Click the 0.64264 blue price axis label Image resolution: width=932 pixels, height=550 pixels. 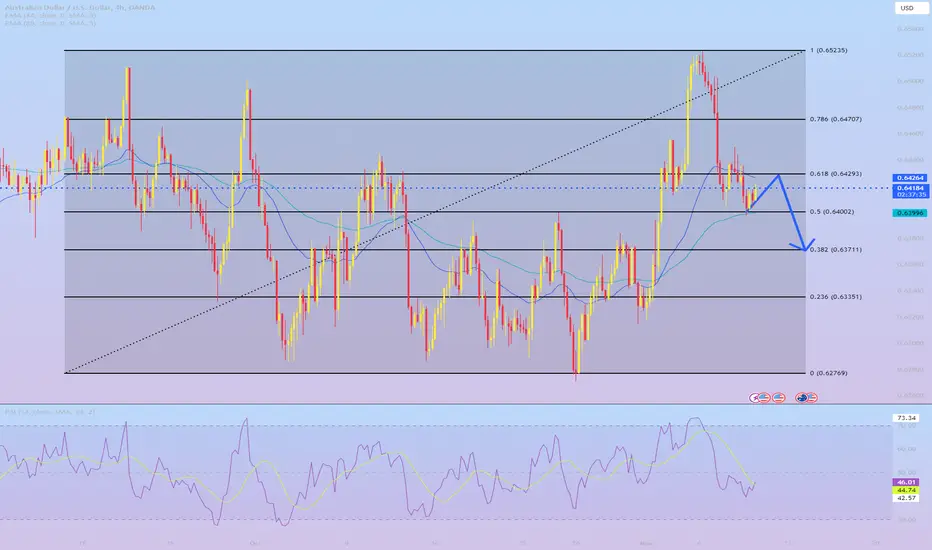click(x=910, y=178)
